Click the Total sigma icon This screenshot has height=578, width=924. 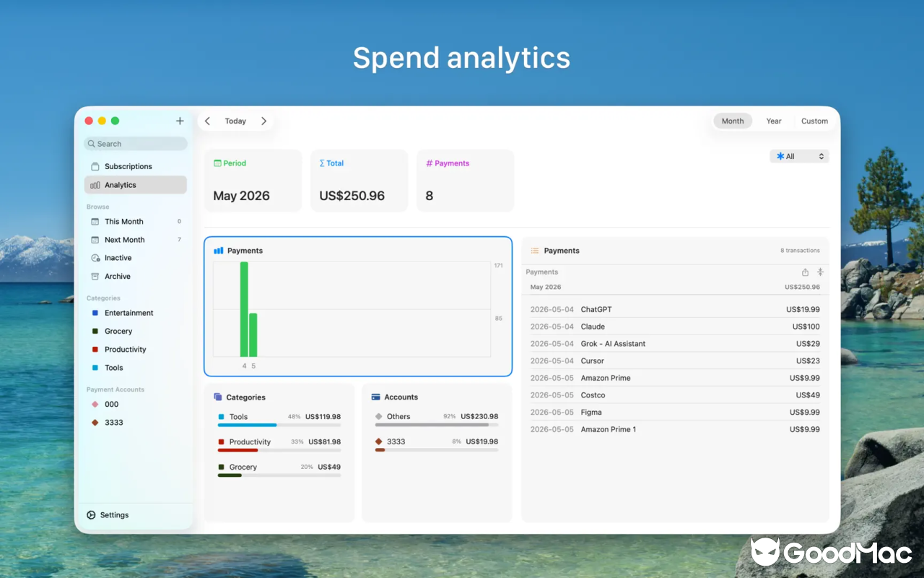pyautogui.click(x=322, y=163)
